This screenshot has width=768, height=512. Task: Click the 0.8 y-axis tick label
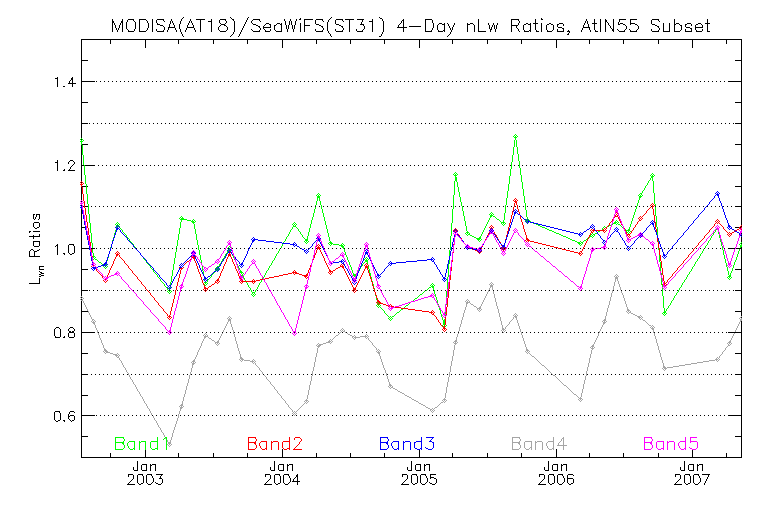point(64,333)
